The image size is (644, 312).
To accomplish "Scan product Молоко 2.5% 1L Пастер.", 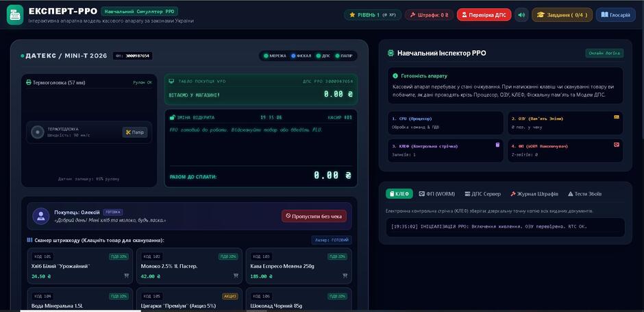I will click(x=189, y=266).
